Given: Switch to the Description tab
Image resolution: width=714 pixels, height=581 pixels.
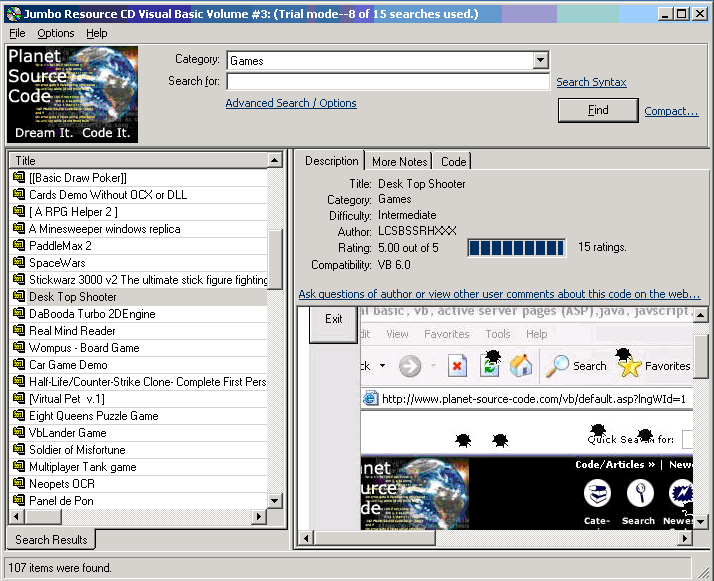Looking at the screenshot, I should pyautogui.click(x=332, y=161).
